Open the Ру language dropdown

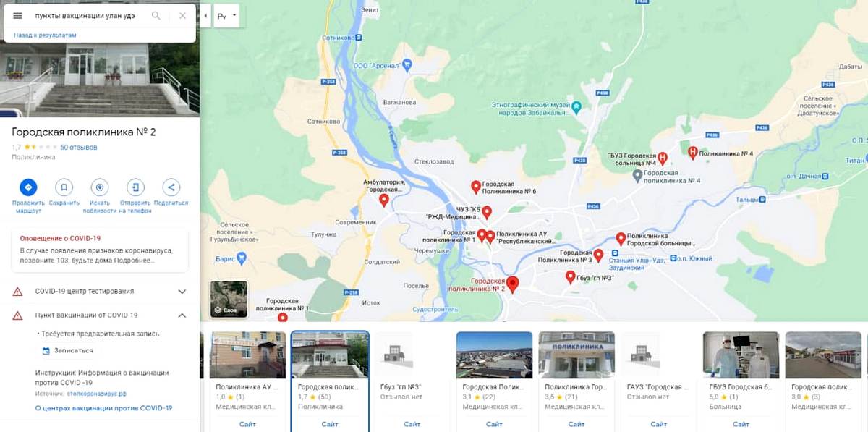point(227,15)
